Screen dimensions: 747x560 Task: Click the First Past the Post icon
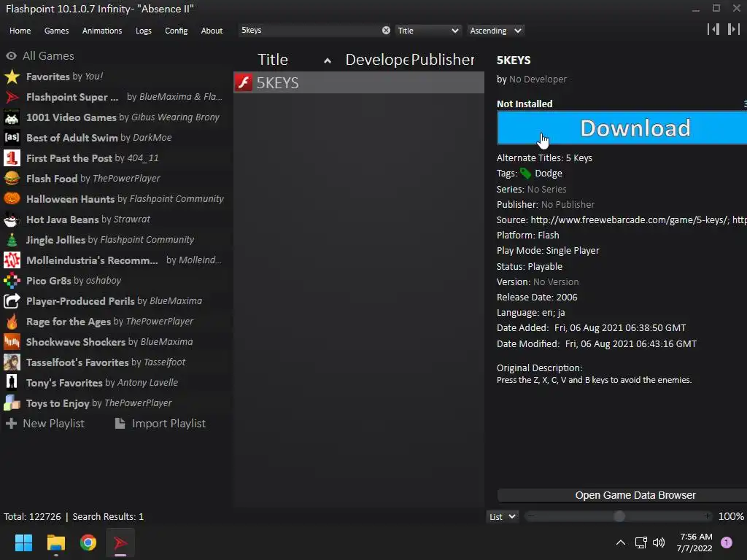coord(12,158)
